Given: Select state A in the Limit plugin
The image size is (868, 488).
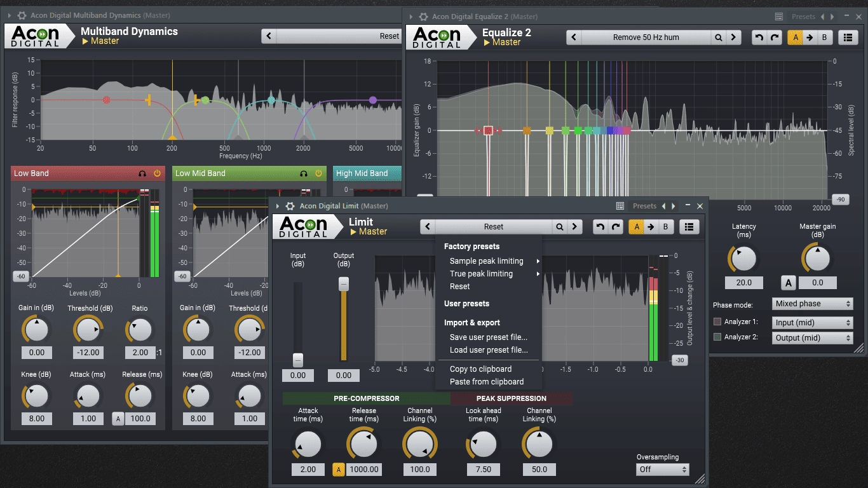Looking at the screenshot, I should click(636, 227).
